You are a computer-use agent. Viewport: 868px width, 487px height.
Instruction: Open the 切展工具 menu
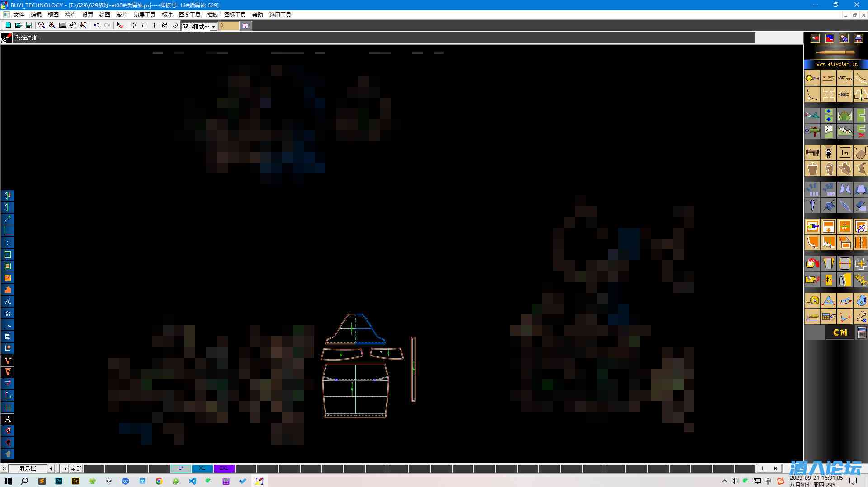145,15
